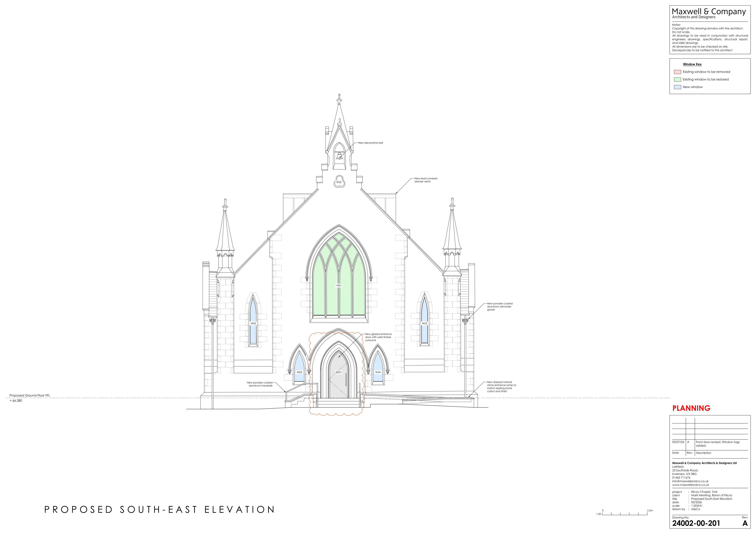Click the red 'PLANNING' status stamp
This screenshot has width=756, height=534.
click(691, 408)
